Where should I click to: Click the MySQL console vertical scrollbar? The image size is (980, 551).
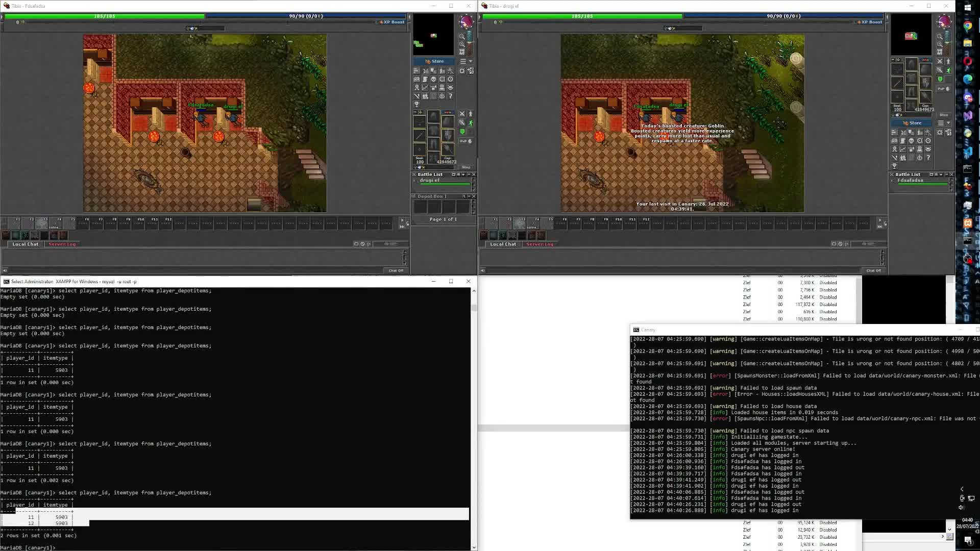[x=474, y=308]
